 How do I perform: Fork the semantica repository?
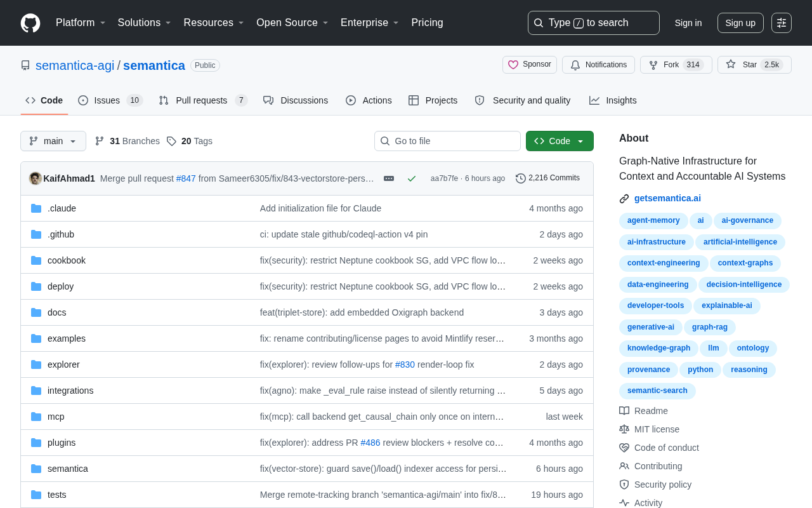(676, 65)
